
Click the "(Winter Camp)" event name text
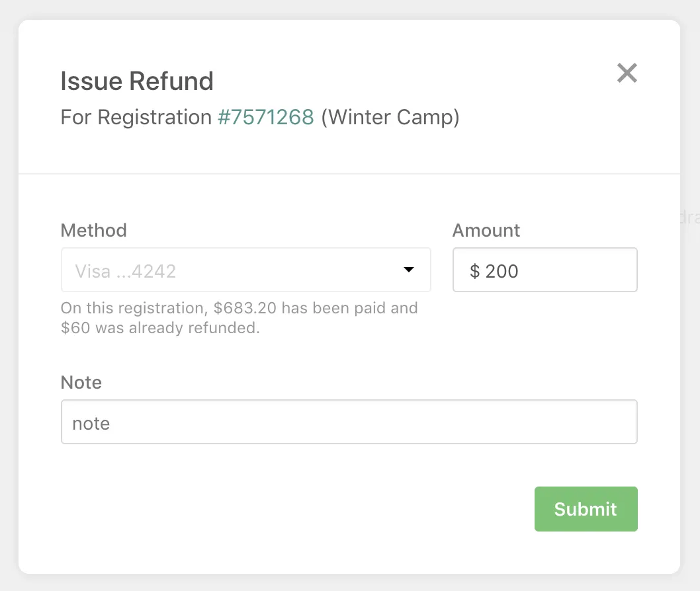(390, 117)
